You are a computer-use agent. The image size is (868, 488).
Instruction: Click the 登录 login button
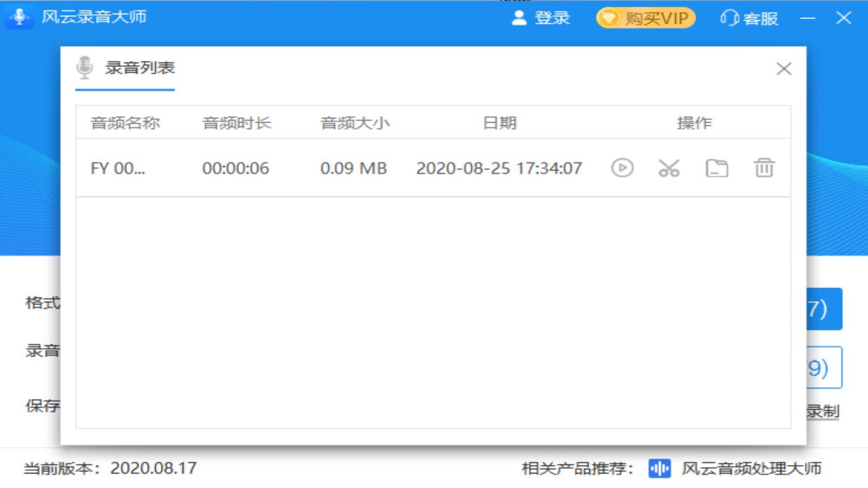[x=552, y=18]
